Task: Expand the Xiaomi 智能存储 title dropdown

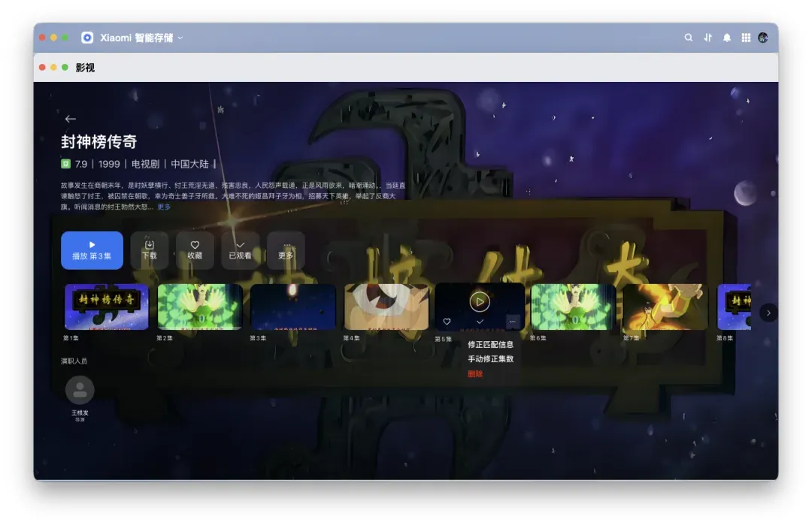Action: pyautogui.click(x=180, y=38)
